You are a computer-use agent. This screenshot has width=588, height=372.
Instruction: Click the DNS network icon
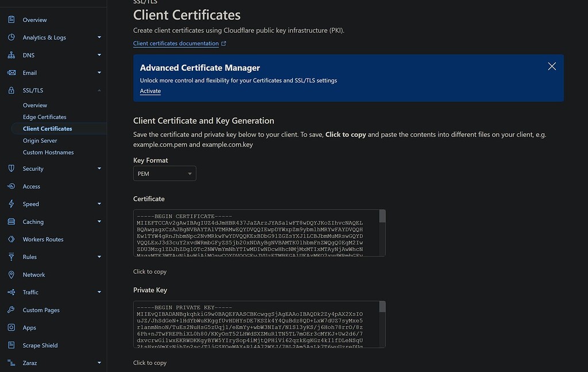[x=11, y=55]
